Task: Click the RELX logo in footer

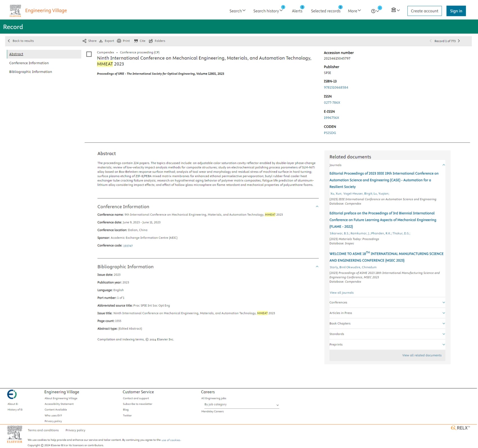Action: 460,428
